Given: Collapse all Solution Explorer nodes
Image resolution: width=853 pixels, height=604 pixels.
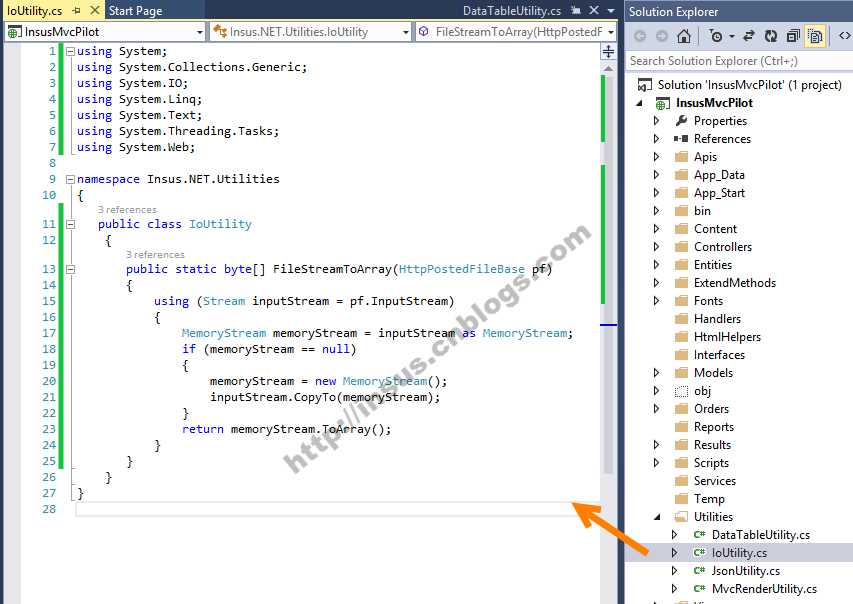Looking at the screenshot, I should pyautogui.click(x=793, y=36).
